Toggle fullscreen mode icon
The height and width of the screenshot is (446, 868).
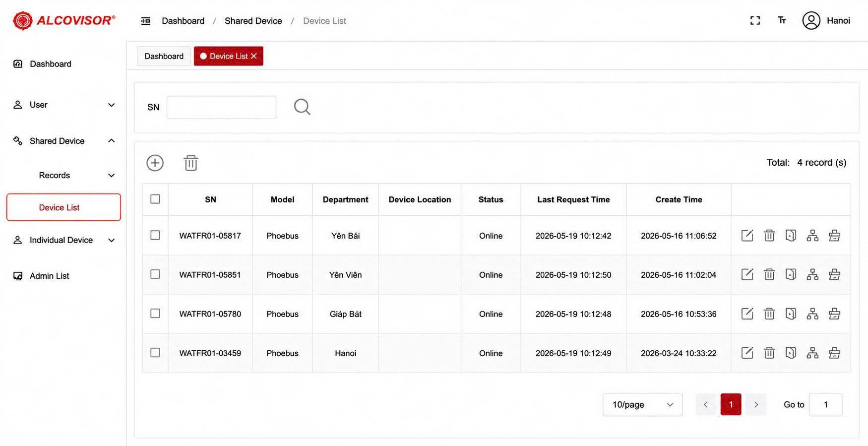[x=755, y=20]
